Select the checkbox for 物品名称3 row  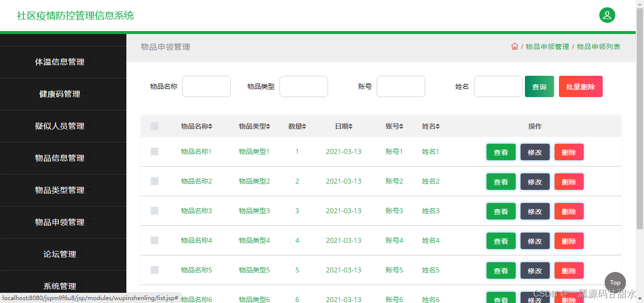tap(155, 211)
